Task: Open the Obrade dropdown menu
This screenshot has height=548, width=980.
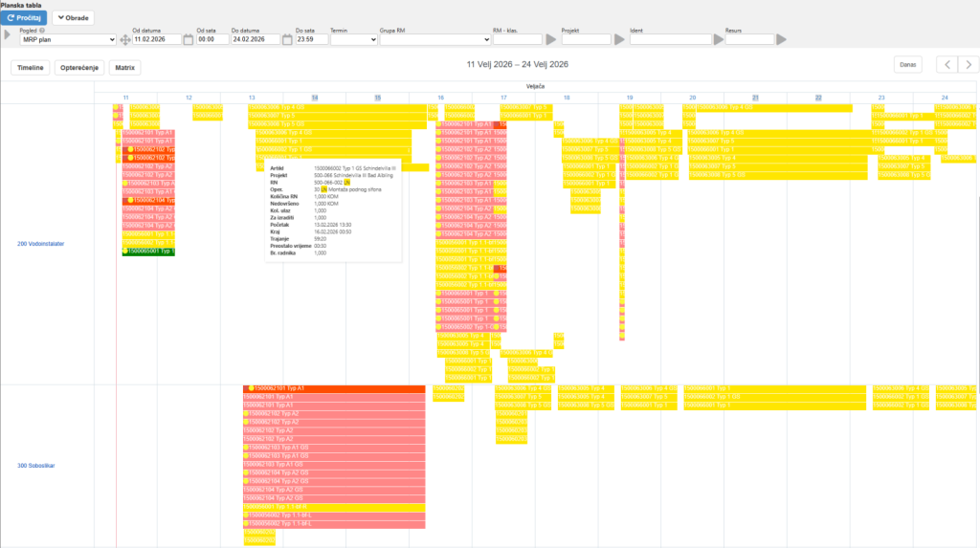Action: [x=73, y=18]
